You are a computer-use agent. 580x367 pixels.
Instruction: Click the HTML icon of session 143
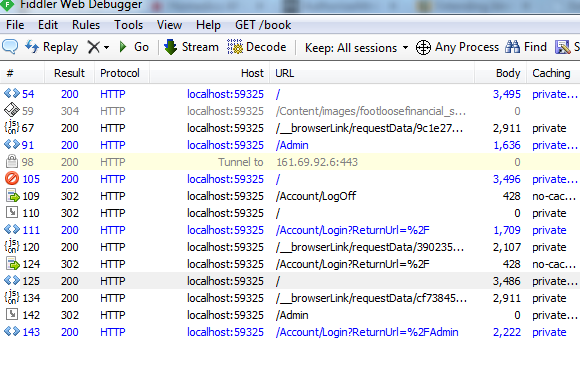point(12,331)
